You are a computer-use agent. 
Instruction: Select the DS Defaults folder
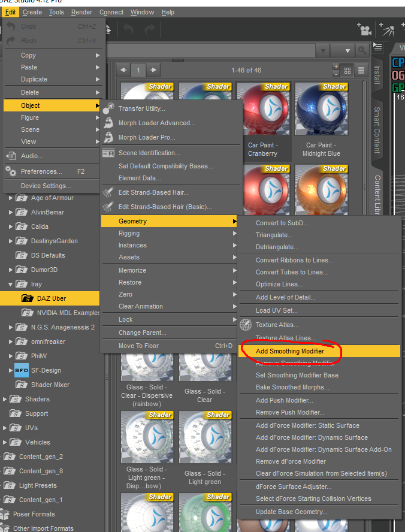40,255
